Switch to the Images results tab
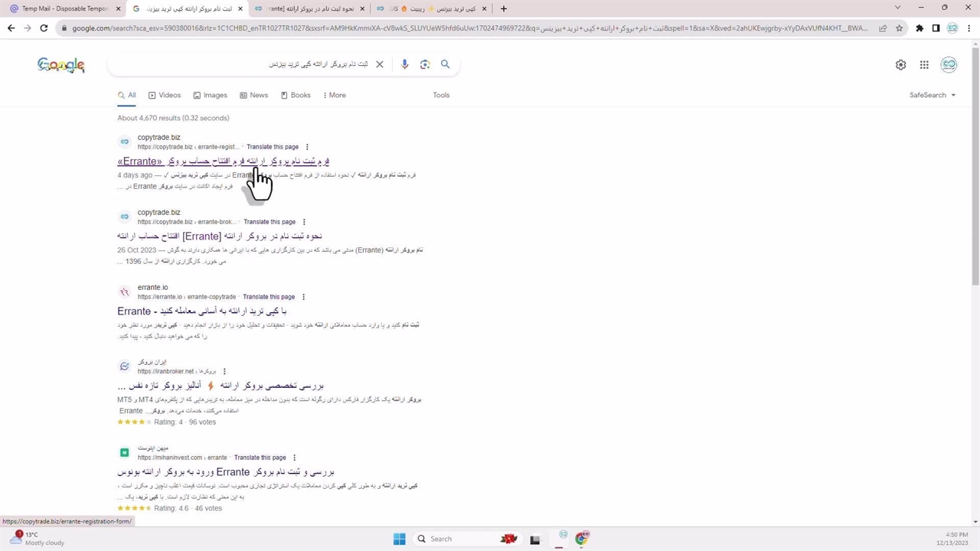This screenshot has height=551, width=980. (210, 95)
